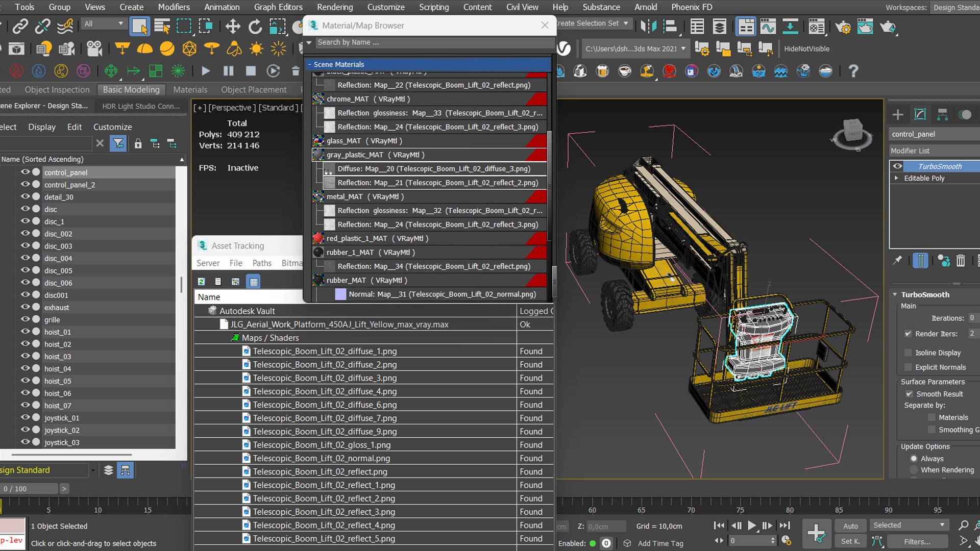Click Asset Tracking table view icon
980x551 pixels.
pyautogui.click(x=254, y=282)
